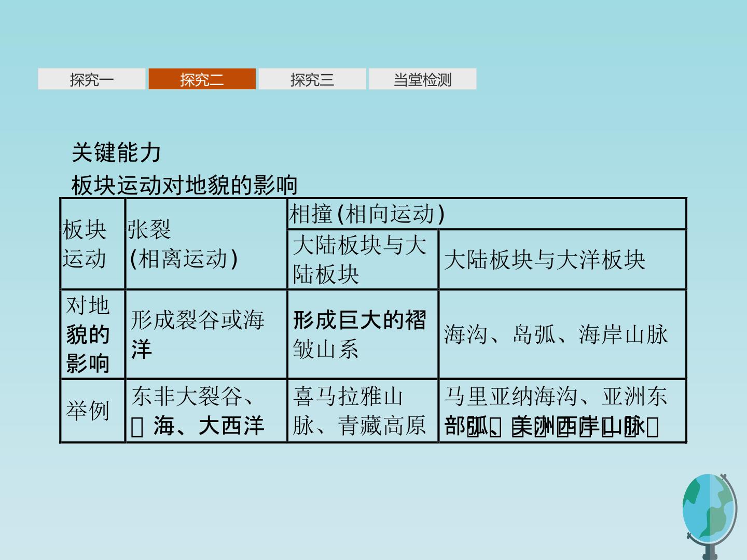
Task: Select the 对地貌的影响 row header
Action: point(93,334)
